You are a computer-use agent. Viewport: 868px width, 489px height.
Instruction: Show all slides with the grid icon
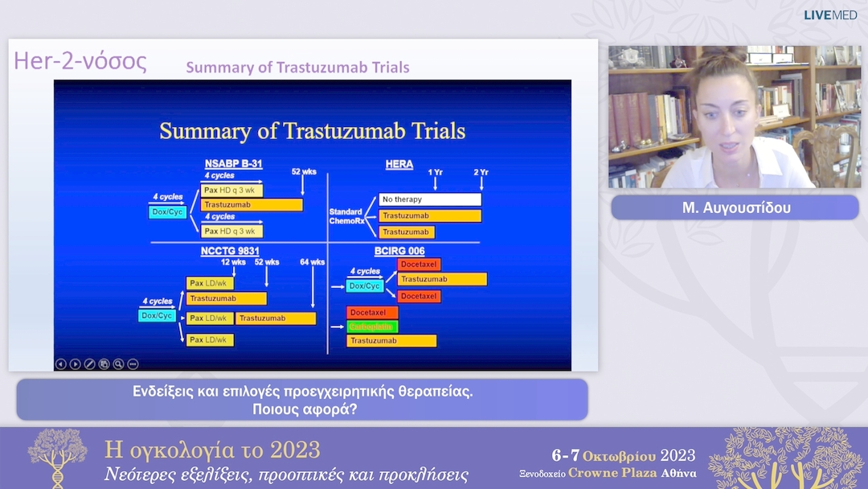104,364
